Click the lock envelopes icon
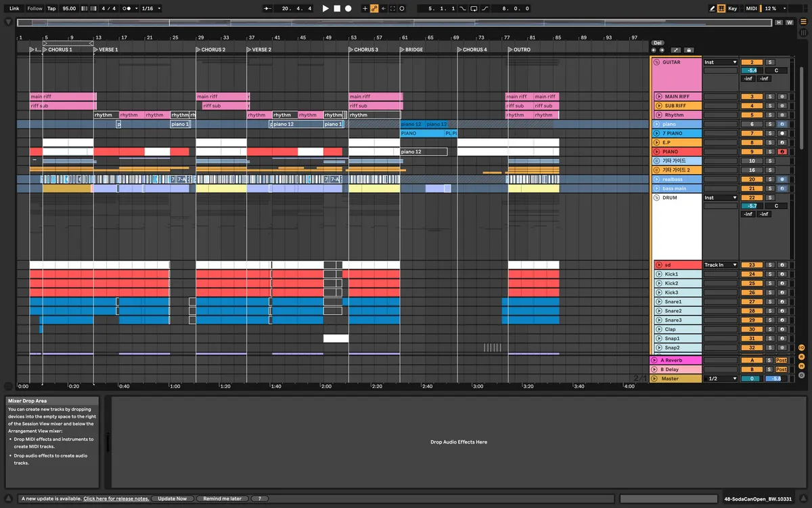Image resolution: width=812 pixels, height=508 pixels. (x=689, y=50)
